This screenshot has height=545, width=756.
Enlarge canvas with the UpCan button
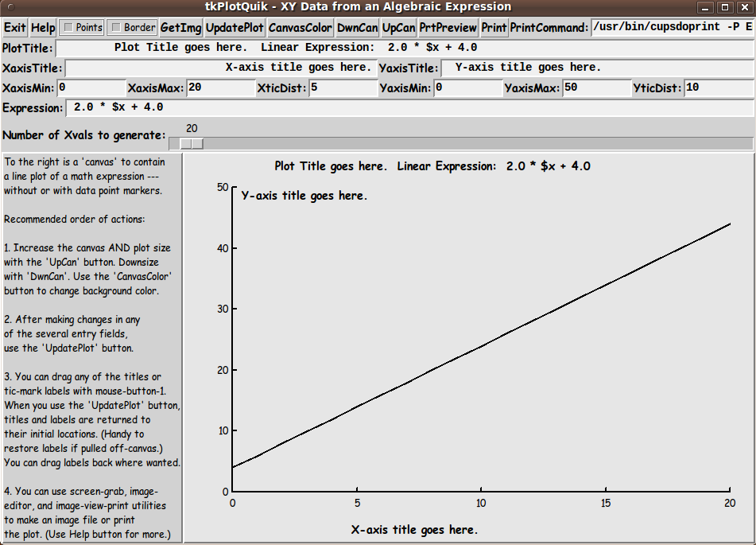tap(399, 28)
